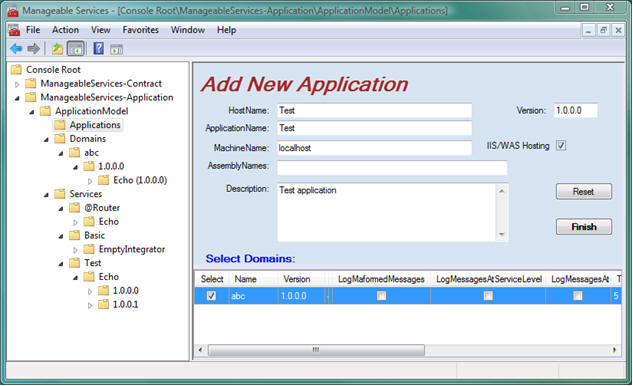Screen dimensions: 633x386
Task: Click the Reset button
Action: click(x=584, y=191)
